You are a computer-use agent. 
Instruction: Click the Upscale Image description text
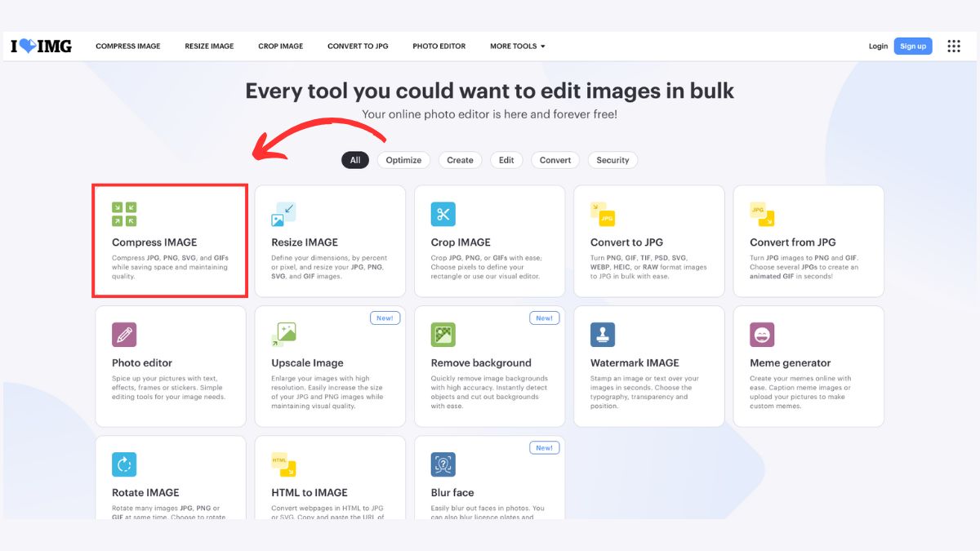tap(327, 393)
